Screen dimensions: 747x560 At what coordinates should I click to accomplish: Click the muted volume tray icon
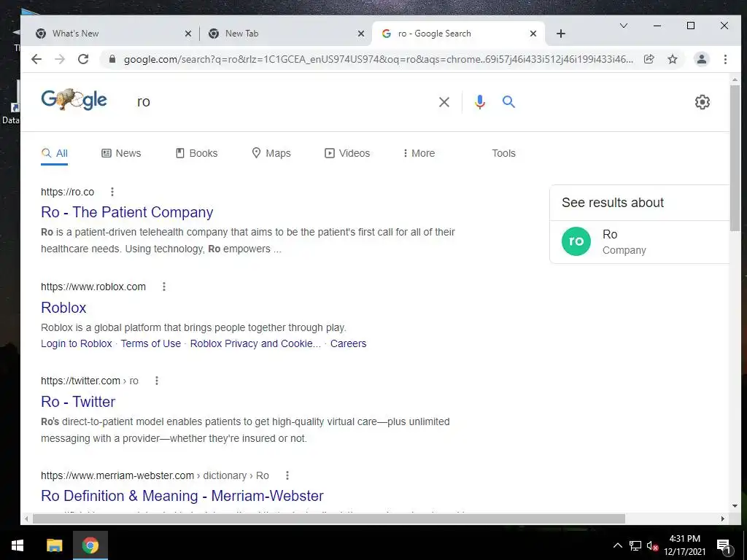(x=652, y=545)
